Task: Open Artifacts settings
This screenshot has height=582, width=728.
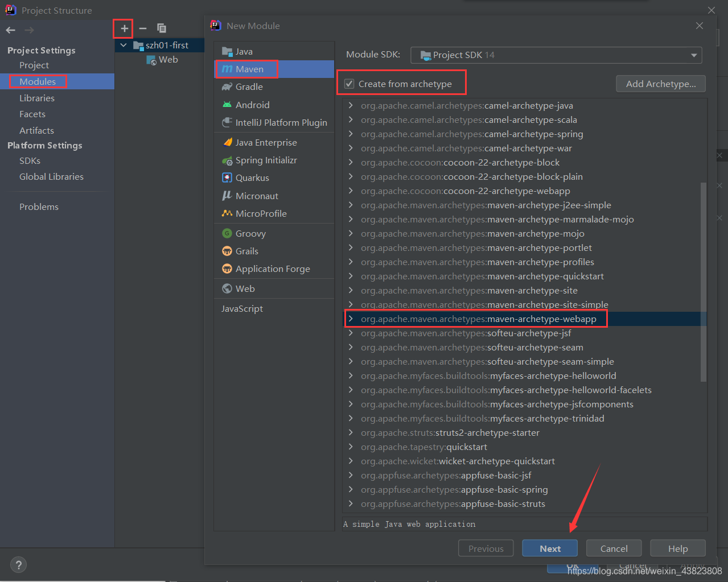Action: click(x=36, y=130)
